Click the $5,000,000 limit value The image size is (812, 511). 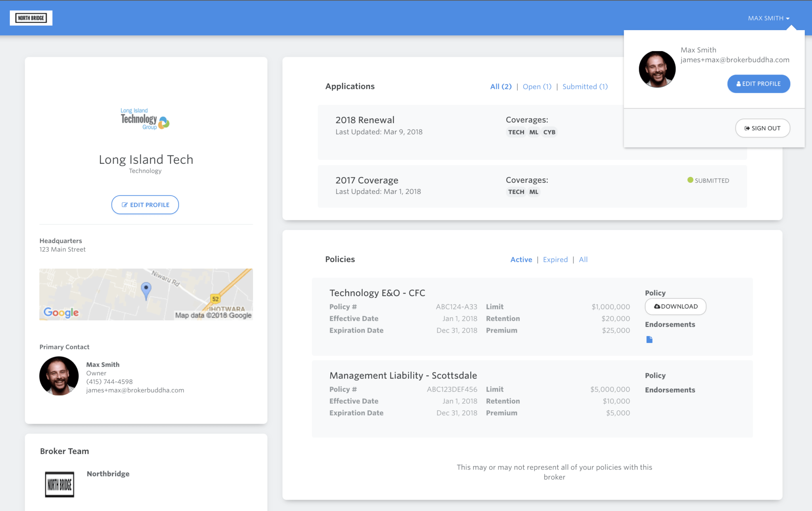[610, 389]
